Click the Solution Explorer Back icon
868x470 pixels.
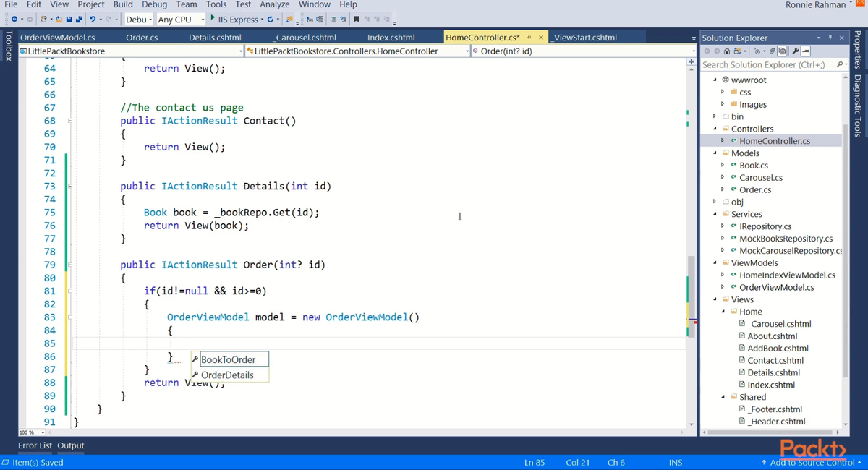coord(707,51)
